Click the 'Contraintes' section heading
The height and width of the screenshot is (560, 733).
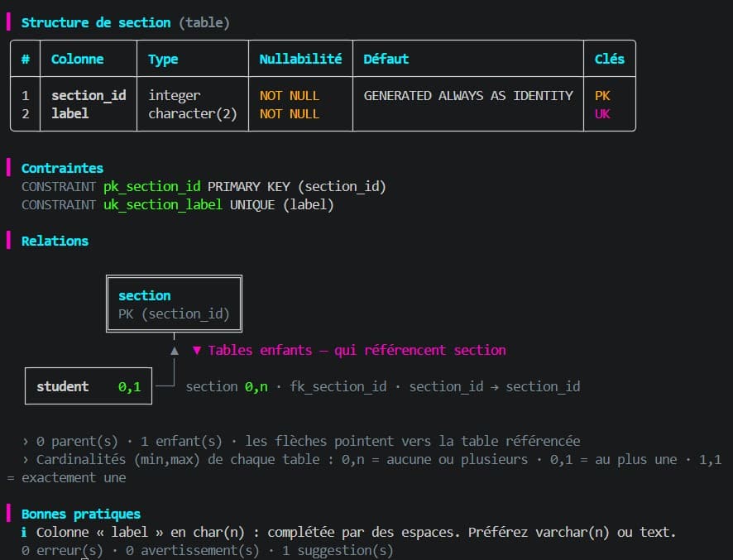(62, 168)
